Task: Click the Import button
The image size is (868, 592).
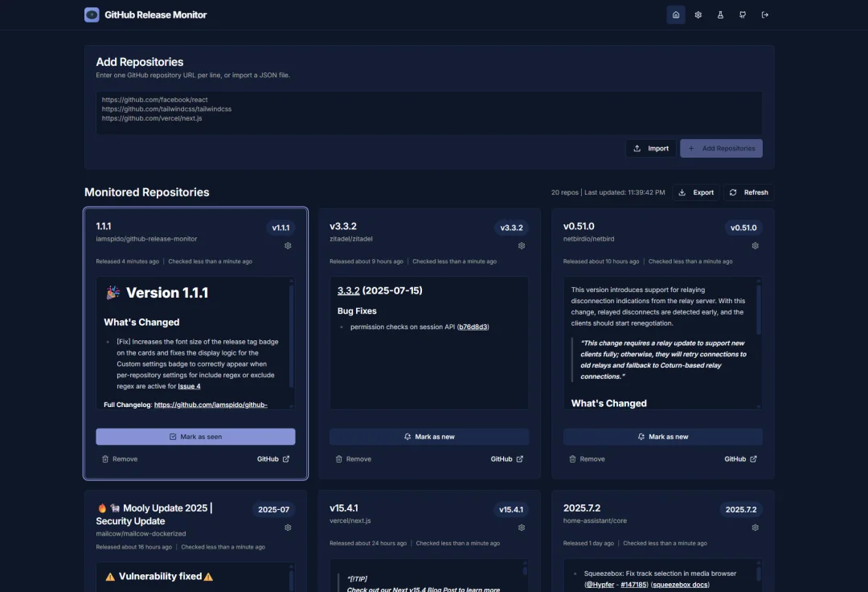Action: 651,148
